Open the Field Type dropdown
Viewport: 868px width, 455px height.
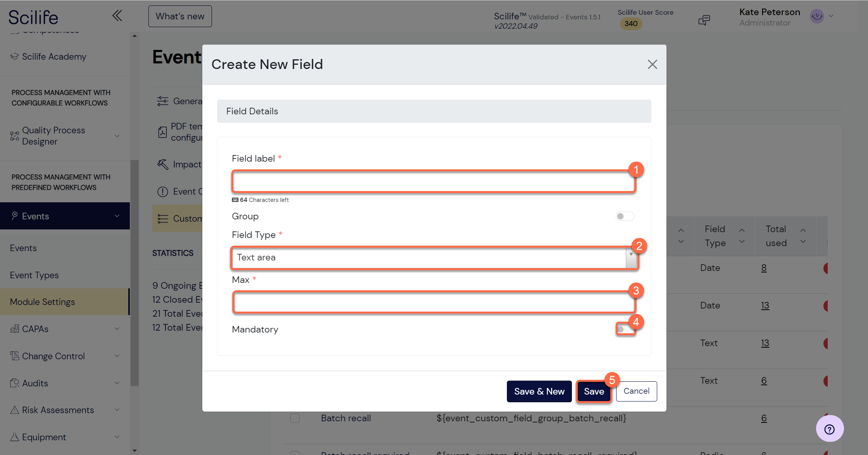pos(435,258)
